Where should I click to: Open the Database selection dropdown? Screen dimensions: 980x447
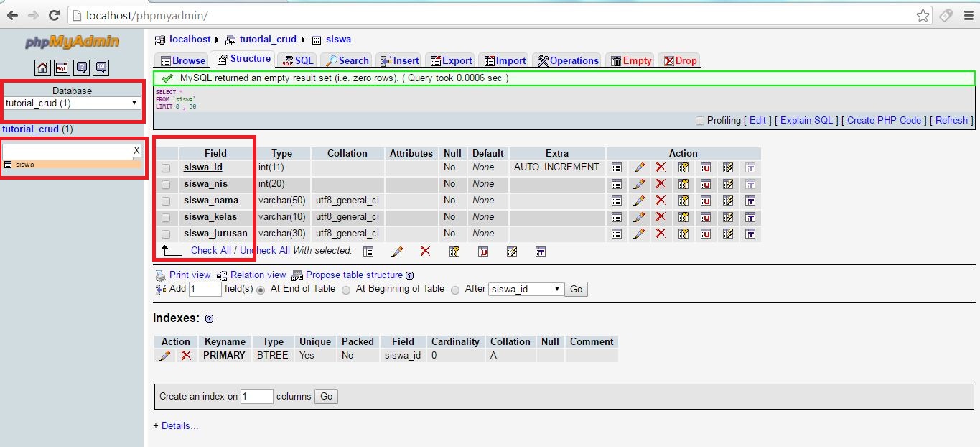[x=72, y=103]
